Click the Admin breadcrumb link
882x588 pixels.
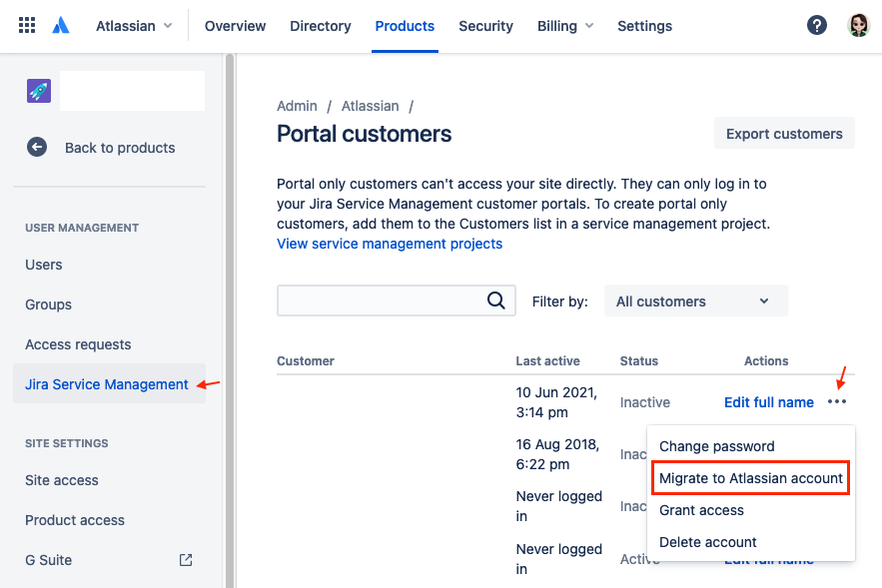click(297, 106)
